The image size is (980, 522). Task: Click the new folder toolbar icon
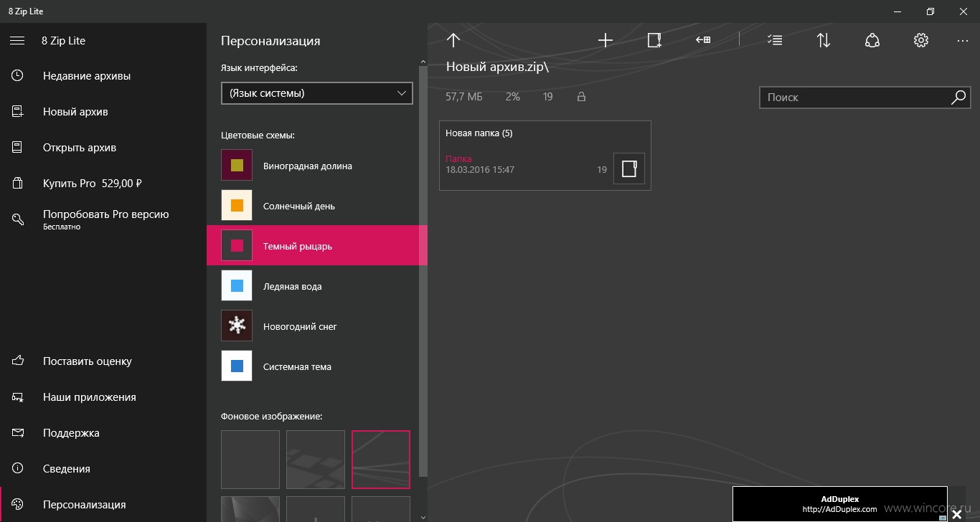click(x=654, y=40)
